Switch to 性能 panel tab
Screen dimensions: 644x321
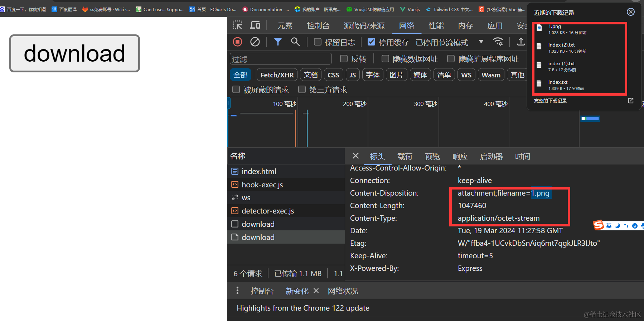point(436,25)
